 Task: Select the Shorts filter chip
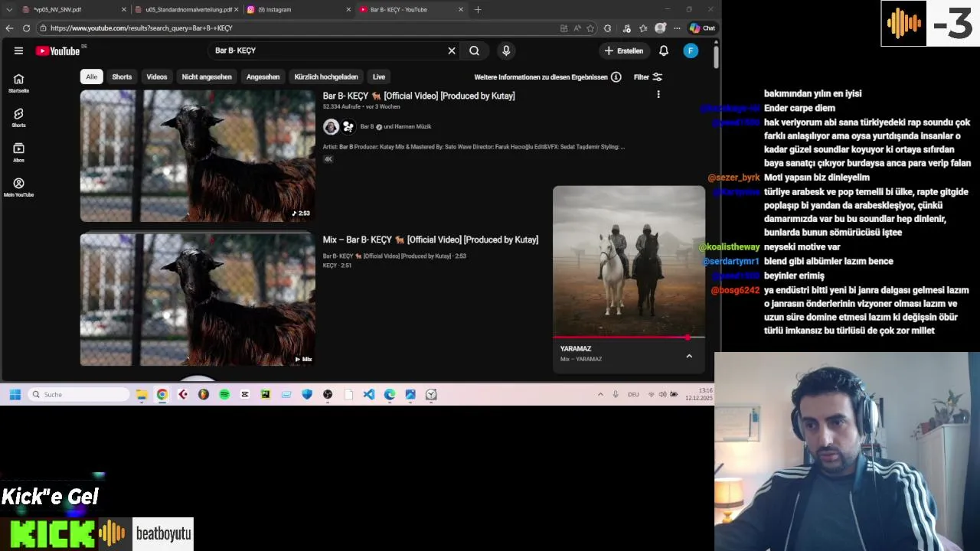(122, 77)
